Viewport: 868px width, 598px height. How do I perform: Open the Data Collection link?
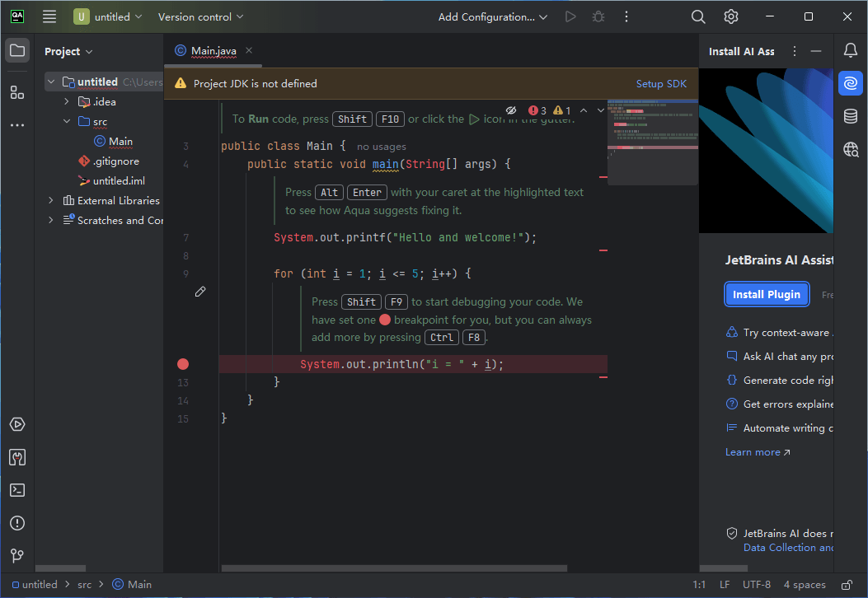click(788, 547)
